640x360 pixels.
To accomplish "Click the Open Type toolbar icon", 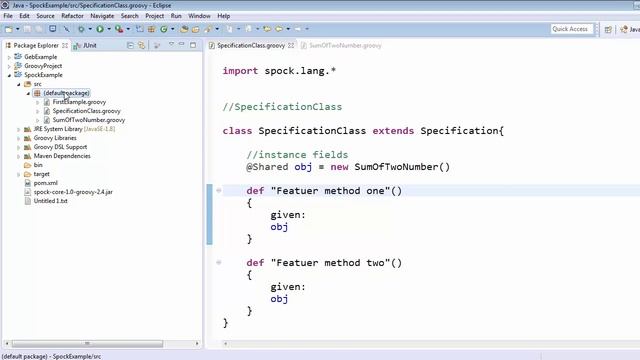I will point(184,29).
